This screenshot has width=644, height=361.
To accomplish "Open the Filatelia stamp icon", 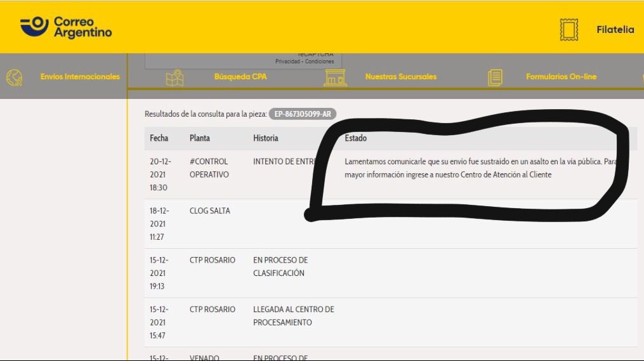I will pyautogui.click(x=569, y=30).
